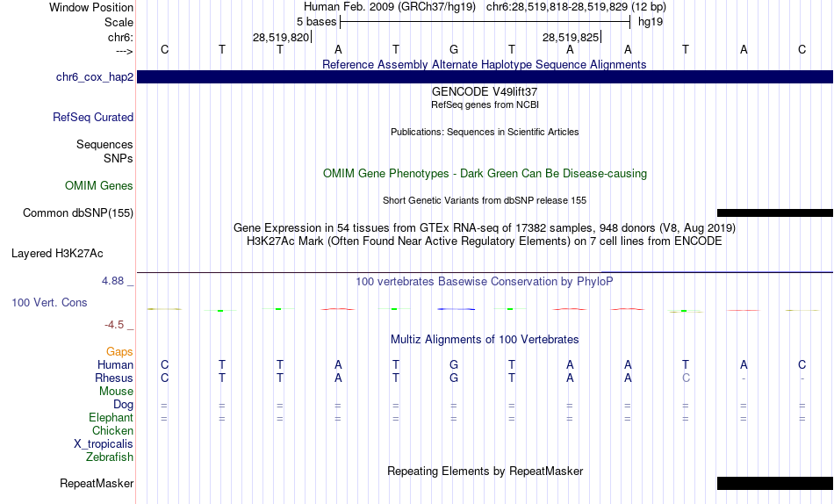This screenshot has height=504, width=834.
Task: Click the 5 bases scale bar
Action: click(485, 22)
